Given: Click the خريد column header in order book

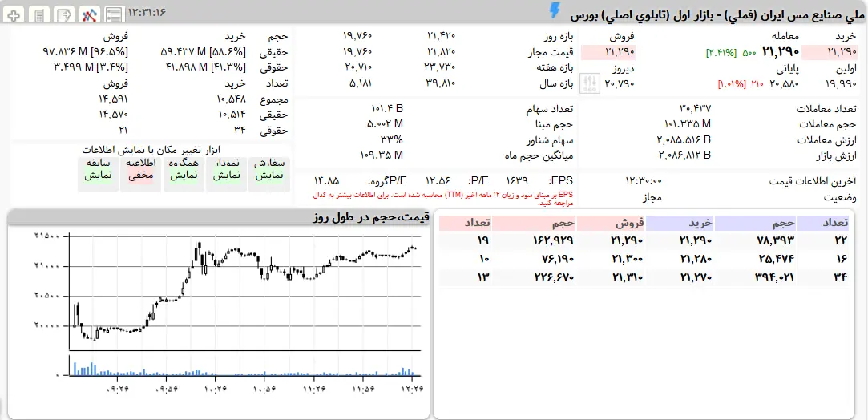Looking at the screenshot, I should pos(680,224).
